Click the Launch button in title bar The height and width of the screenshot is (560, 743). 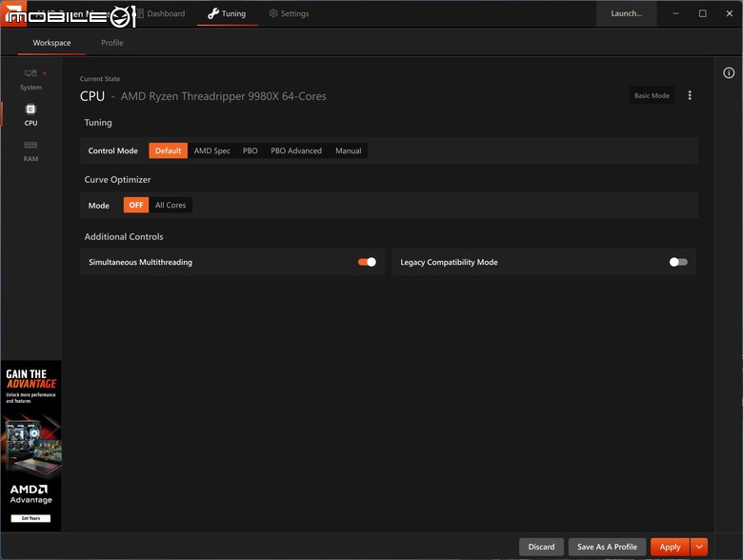pyautogui.click(x=626, y=13)
